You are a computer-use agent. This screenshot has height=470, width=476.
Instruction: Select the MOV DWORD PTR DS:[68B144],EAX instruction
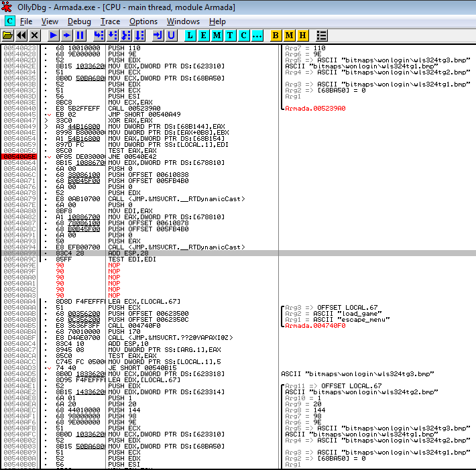[x=167, y=127]
